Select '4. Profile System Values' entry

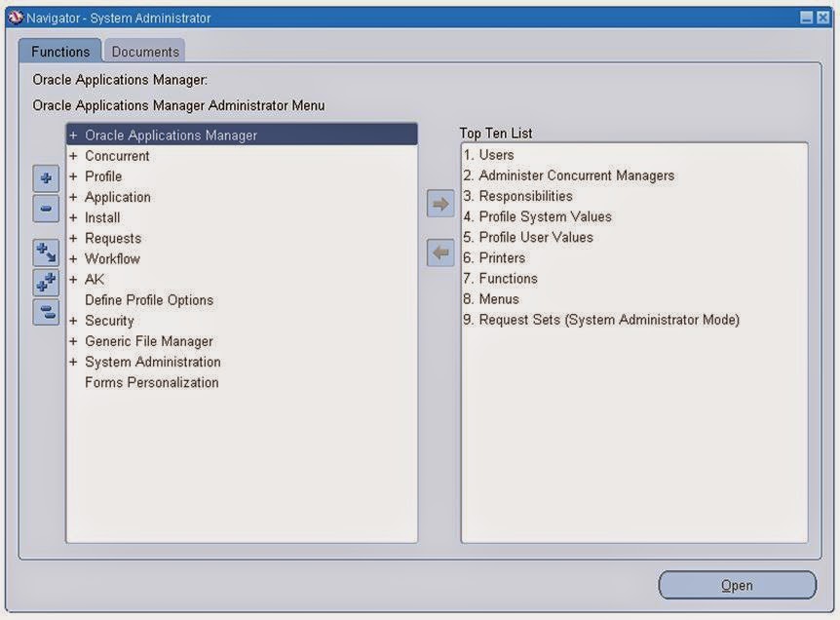pyautogui.click(x=537, y=216)
